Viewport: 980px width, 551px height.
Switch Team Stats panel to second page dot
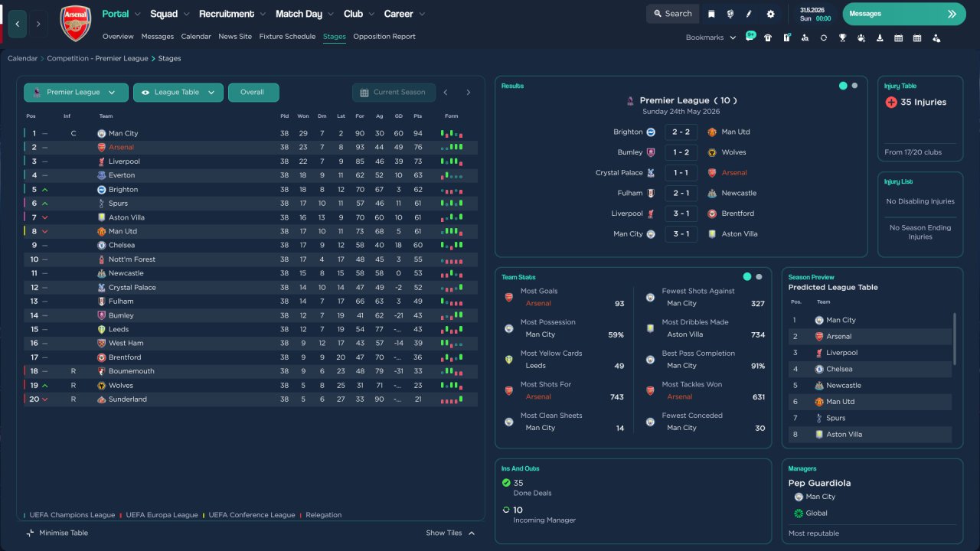click(x=759, y=277)
